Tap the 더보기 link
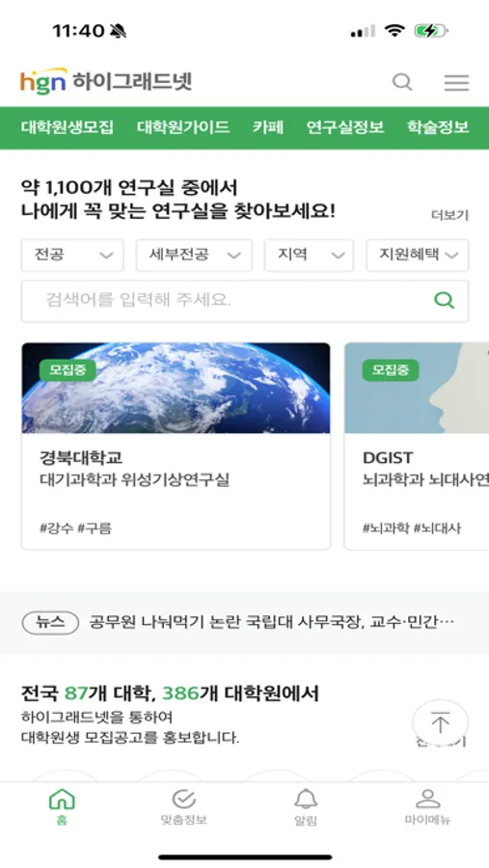The height and width of the screenshot is (868, 489). point(449,215)
